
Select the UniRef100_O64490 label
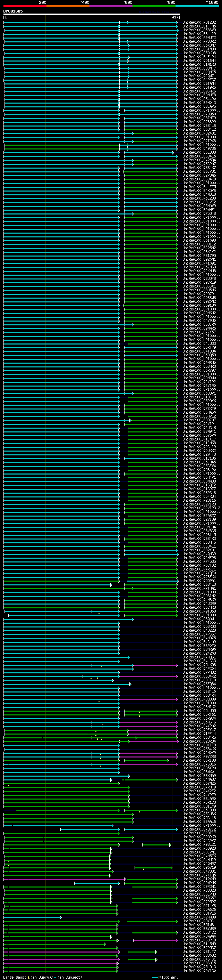coord(199,99)
